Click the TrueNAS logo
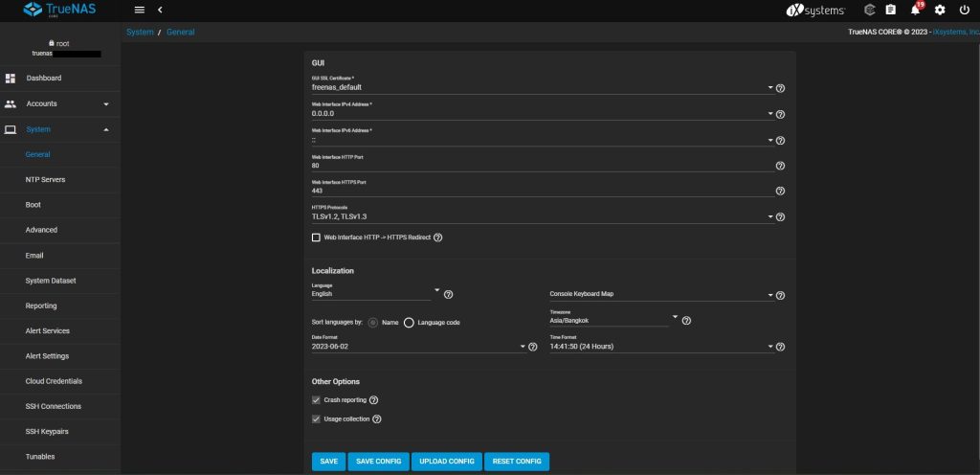 pyautogui.click(x=60, y=10)
